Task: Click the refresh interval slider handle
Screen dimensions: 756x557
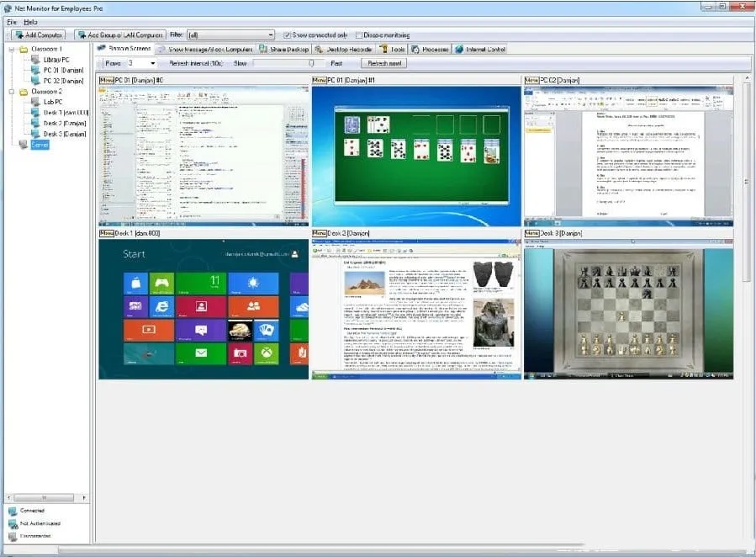Action: 311,63
